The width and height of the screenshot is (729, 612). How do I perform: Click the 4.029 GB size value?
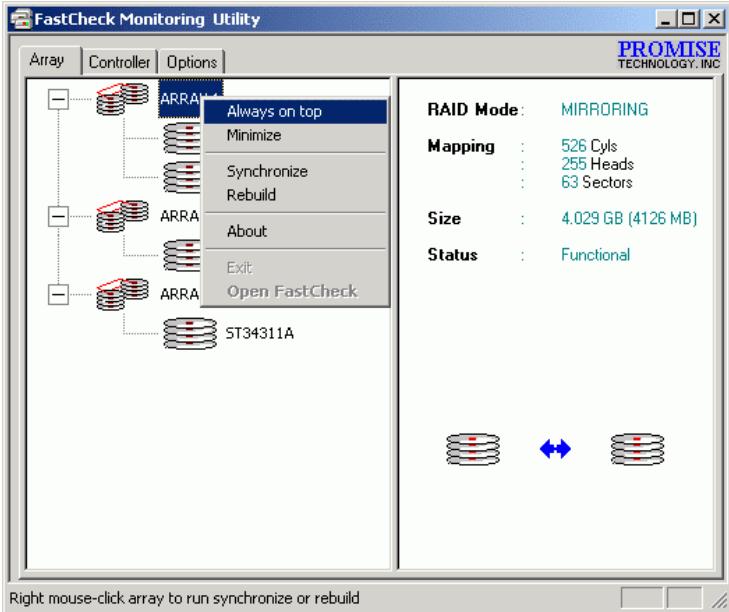click(629, 219)
